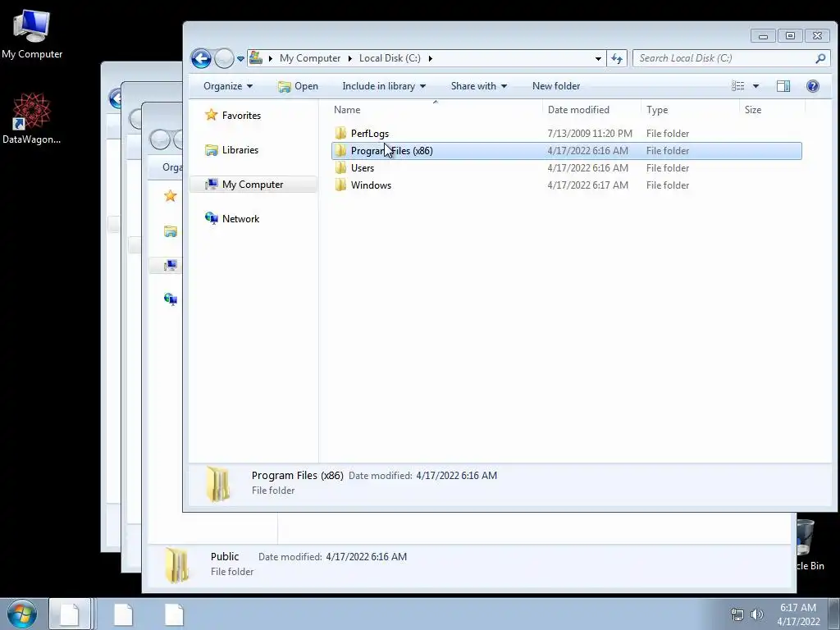Image resolution: width=840 pixels, height=630 pixels.
Task: Minimize the Local Disk (C:) window
Action: (x=764, y=36)
